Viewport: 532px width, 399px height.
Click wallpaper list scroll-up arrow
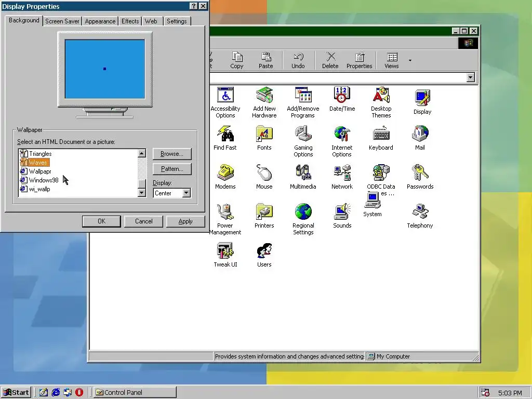142,153
